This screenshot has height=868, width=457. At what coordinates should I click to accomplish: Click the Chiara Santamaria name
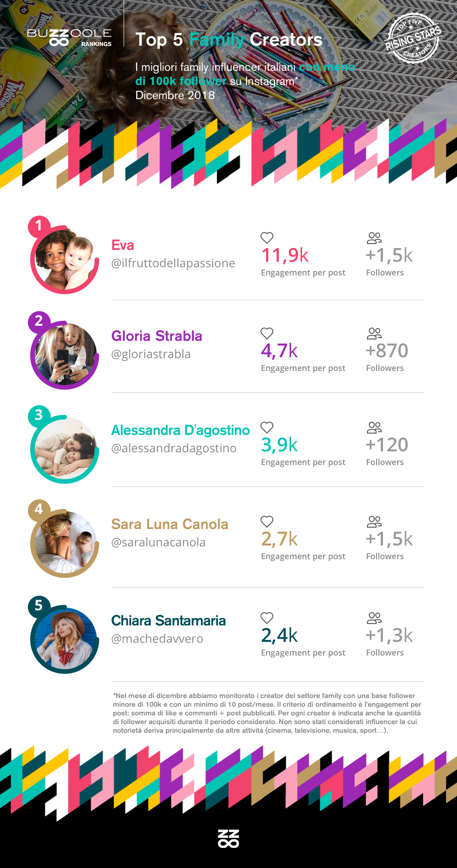click(169, 620)
